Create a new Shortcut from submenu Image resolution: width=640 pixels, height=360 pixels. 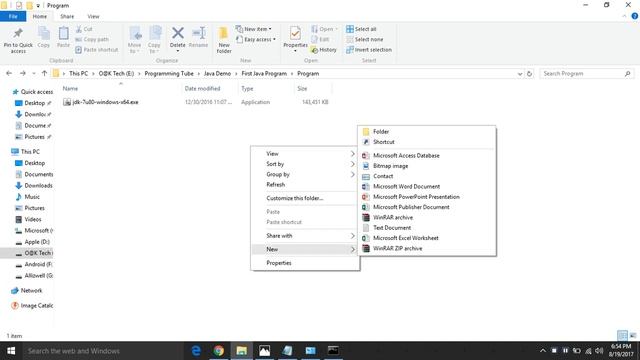pos(427,142)
